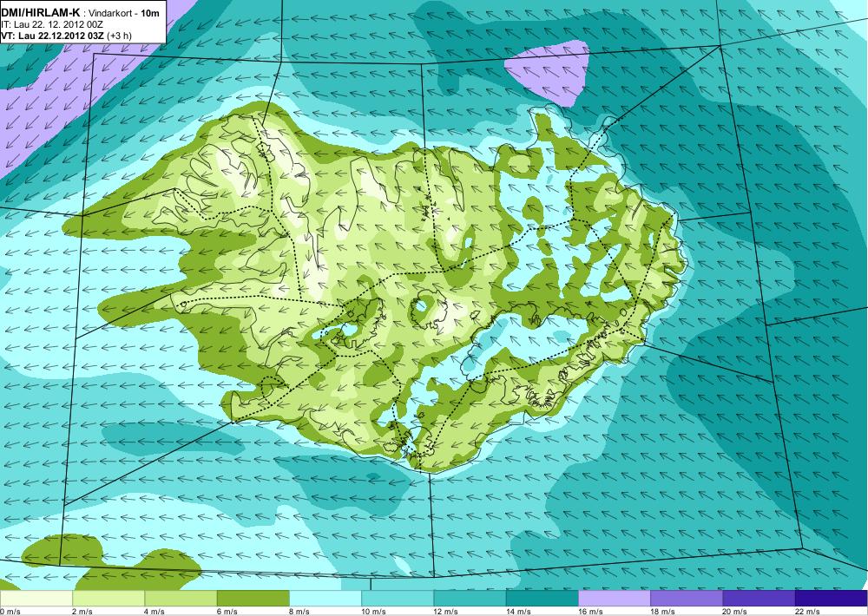Select the "20 m/s" legend label
The width and height of the screenshot is (868, 616).
pos(735,611)
